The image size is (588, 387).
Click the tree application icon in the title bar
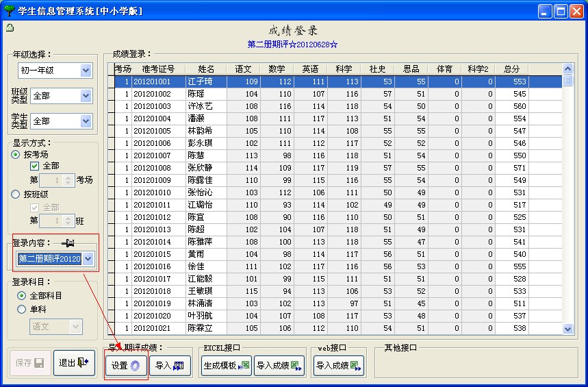(9, 10)
